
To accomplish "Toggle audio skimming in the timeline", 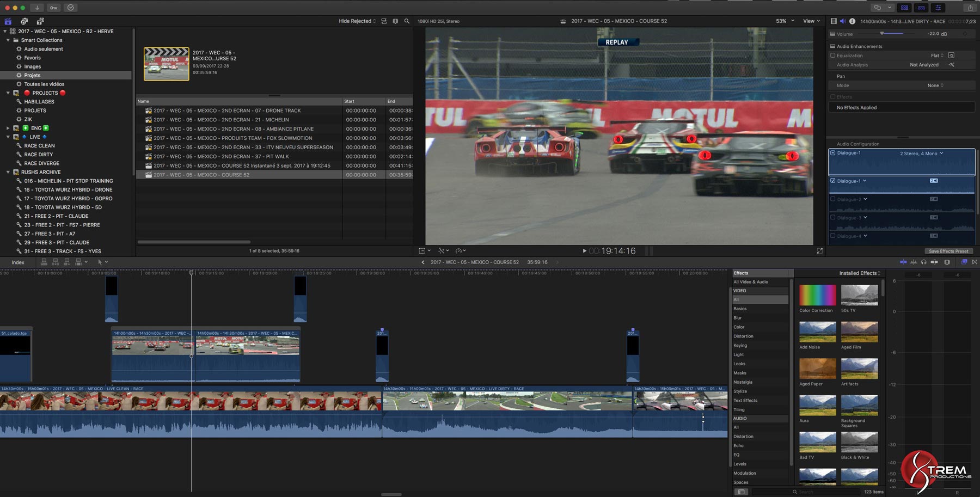I will 914,262.
